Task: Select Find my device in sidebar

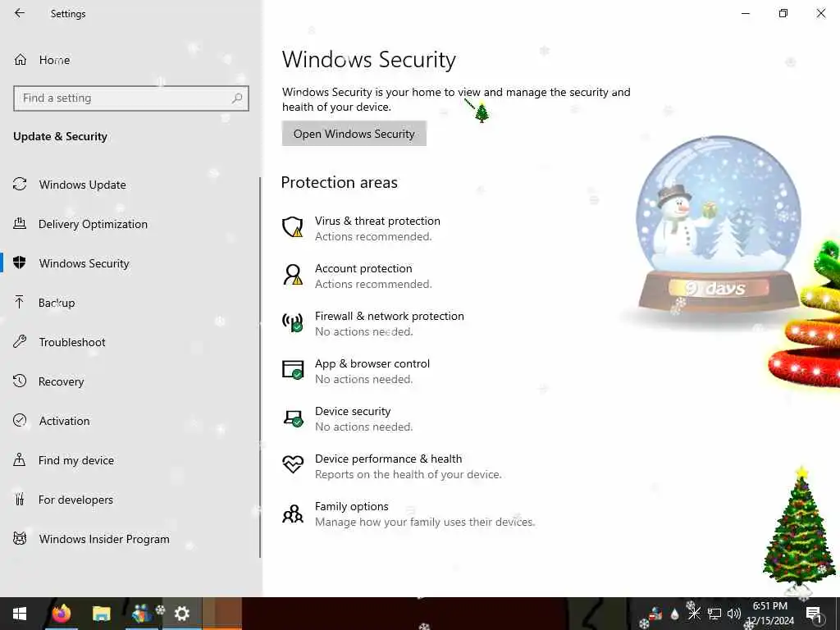Action: point(63,460)
